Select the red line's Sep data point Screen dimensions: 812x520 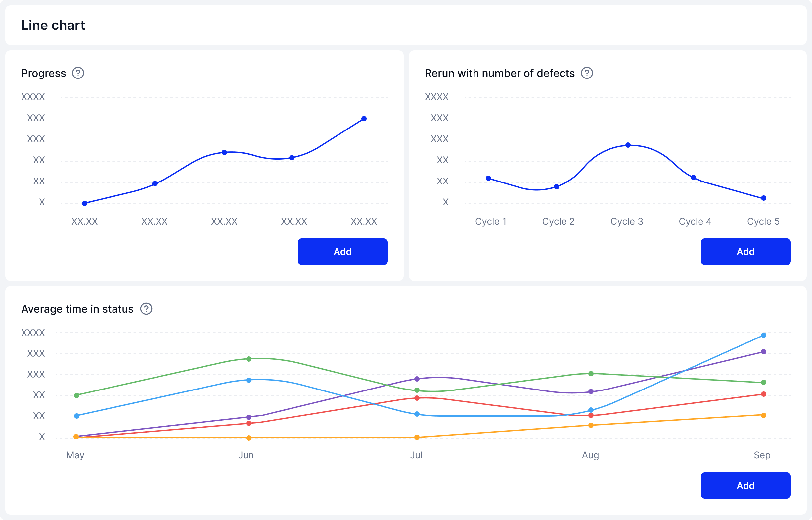coord(763,394)
